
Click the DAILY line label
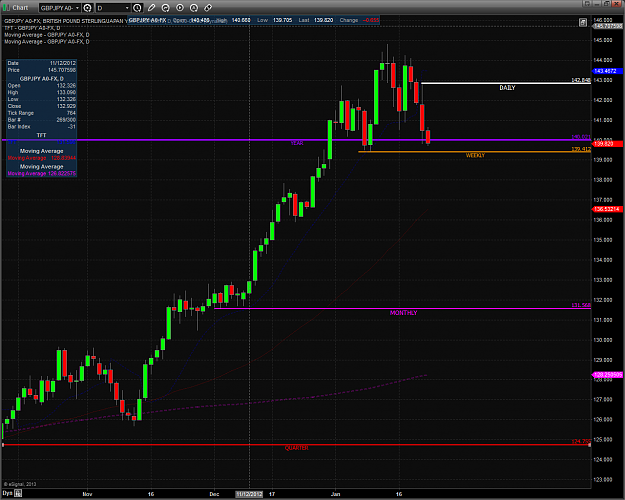coord(507,88)
